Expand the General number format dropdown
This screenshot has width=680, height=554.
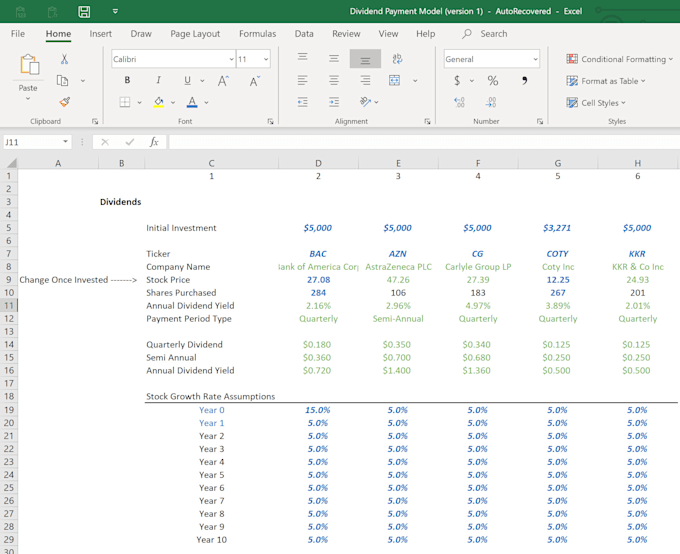pyautogui.click(x=535, y=60)
